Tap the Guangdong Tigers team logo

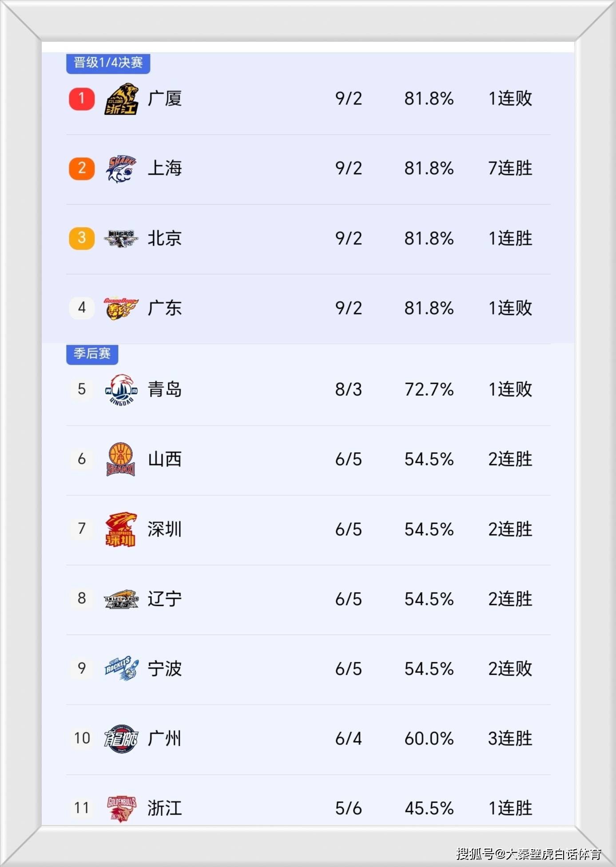(121, 308)
